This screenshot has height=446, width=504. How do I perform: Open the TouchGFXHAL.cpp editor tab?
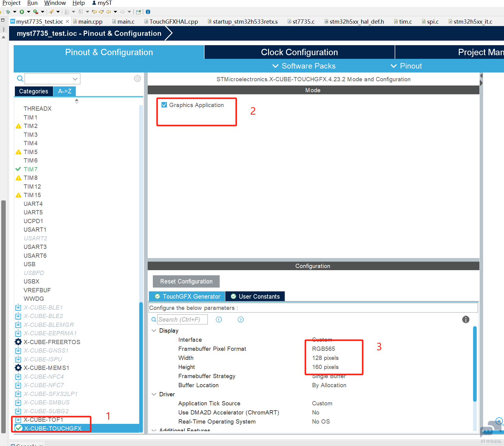click(171, 22)
